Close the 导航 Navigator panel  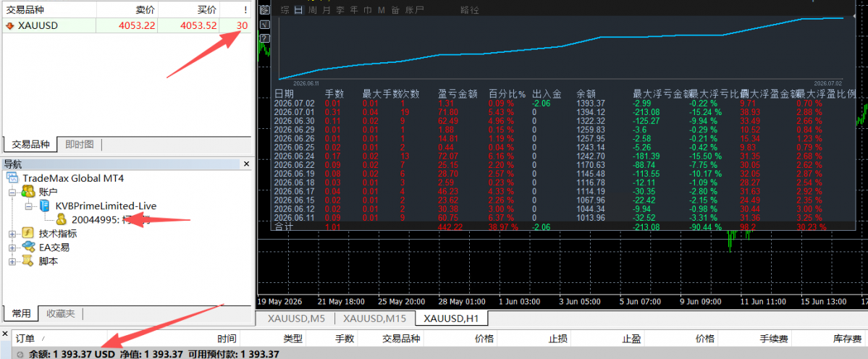(247, 164)
